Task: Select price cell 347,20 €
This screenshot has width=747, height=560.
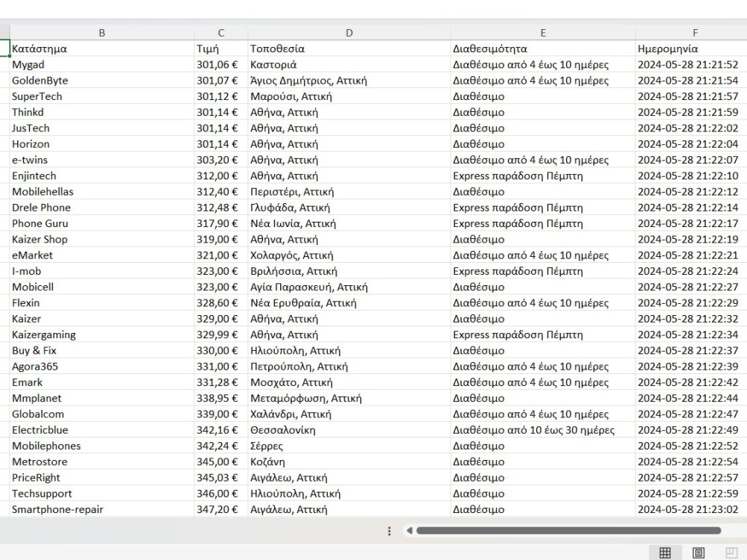Action: click(x=221, y=509)
